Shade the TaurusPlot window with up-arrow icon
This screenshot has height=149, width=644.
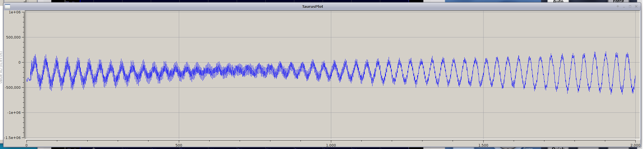tap(618, 6)
